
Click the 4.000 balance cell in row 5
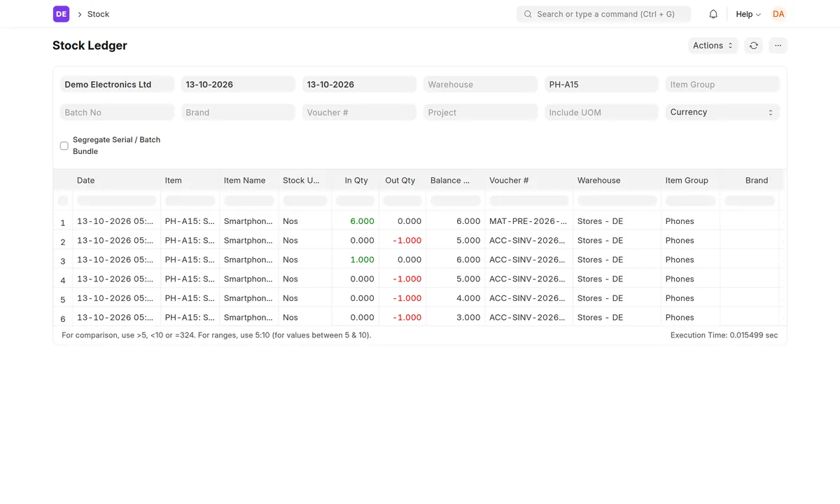(455, 298)
